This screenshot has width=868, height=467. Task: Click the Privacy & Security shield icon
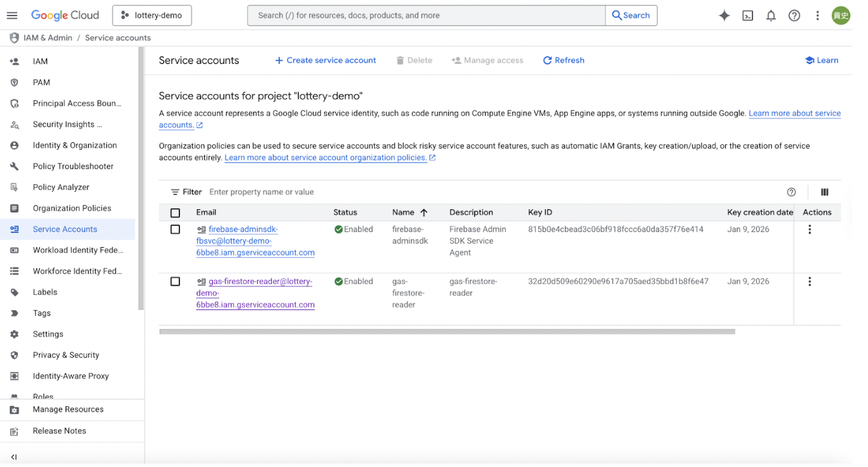14,355
